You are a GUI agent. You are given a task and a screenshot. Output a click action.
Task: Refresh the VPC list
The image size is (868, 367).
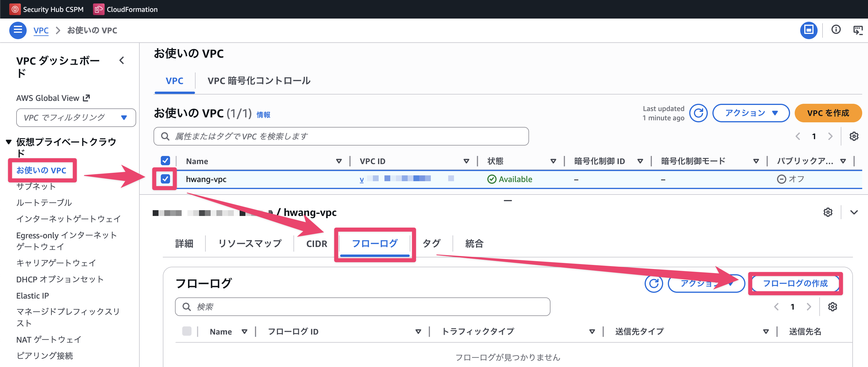pyautogui.click(x=698, y=113)
